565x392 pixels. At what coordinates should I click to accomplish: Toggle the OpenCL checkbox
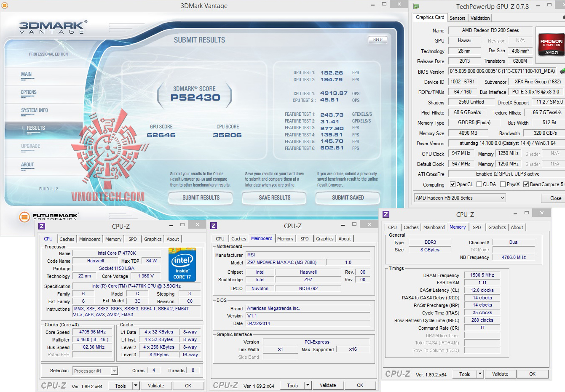point(453,184)
